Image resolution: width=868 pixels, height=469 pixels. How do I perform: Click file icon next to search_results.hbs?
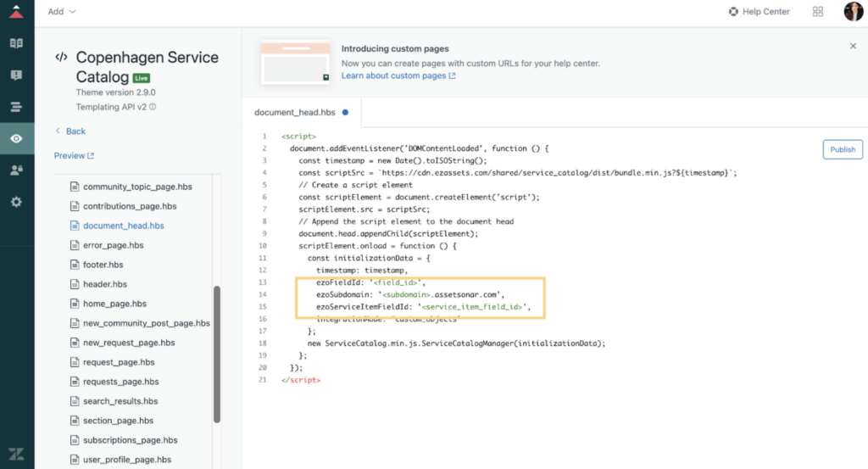[x=75, y=401]
